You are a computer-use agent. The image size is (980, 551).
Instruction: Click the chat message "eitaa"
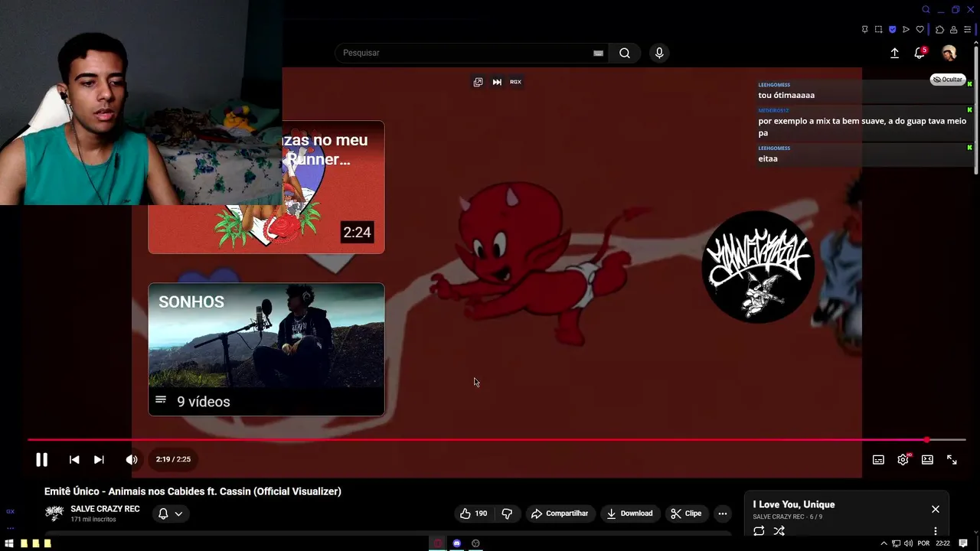768,158
